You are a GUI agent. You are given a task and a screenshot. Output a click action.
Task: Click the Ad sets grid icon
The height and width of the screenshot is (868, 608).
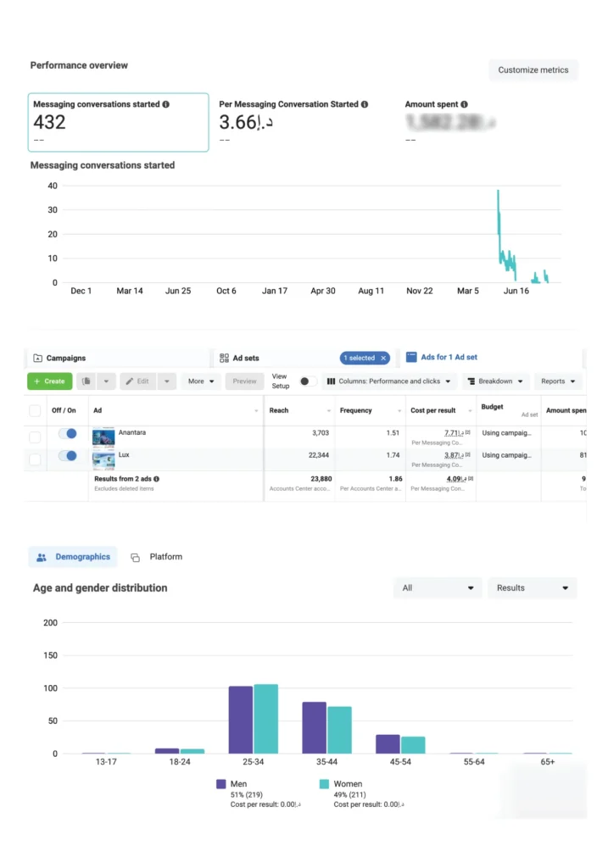click(x=225, y=359)
